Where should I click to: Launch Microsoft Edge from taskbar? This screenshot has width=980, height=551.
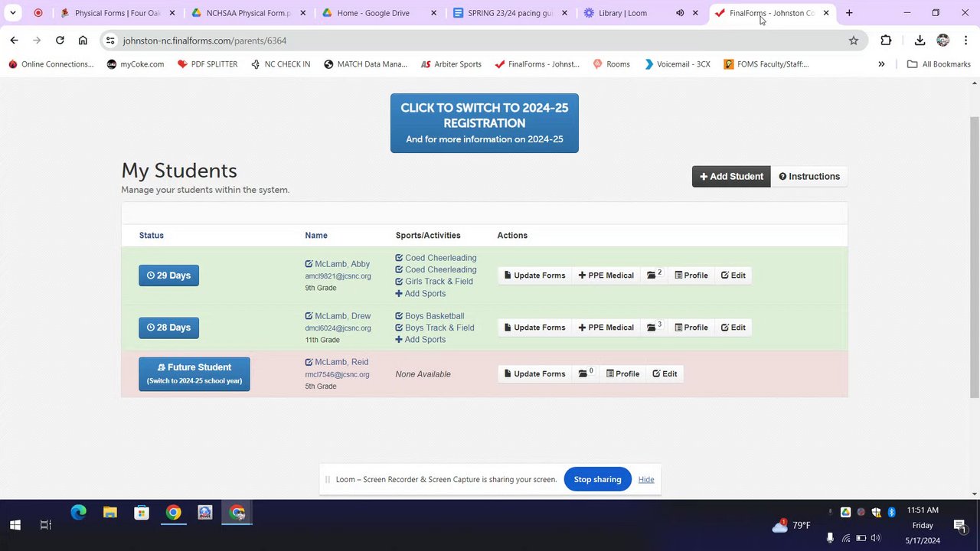(x=79, y=513)
